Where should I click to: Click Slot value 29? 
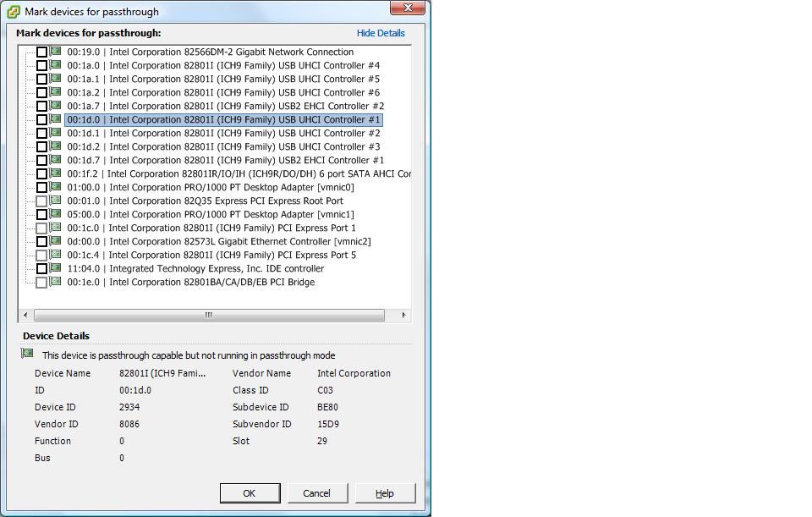pos(322,441)
